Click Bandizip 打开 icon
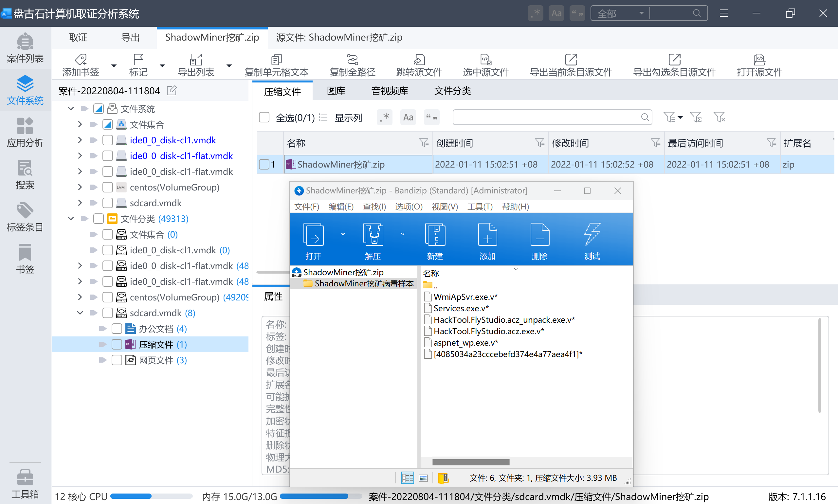The width and height of the screenshot is (838, 504). point(313,234)
